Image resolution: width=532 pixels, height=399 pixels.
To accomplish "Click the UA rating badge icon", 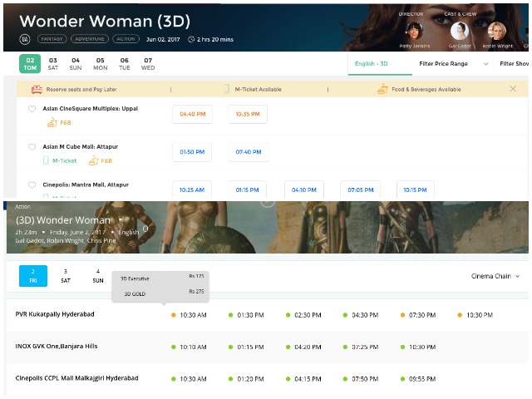I will pyautogui.click(x=25, y=39).
